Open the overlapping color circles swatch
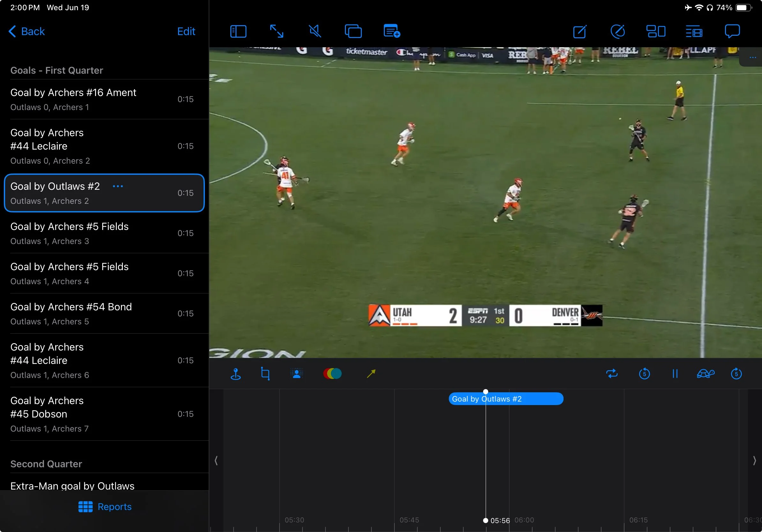The height and width of the screenshot is (532, 762). click(332, 374)
